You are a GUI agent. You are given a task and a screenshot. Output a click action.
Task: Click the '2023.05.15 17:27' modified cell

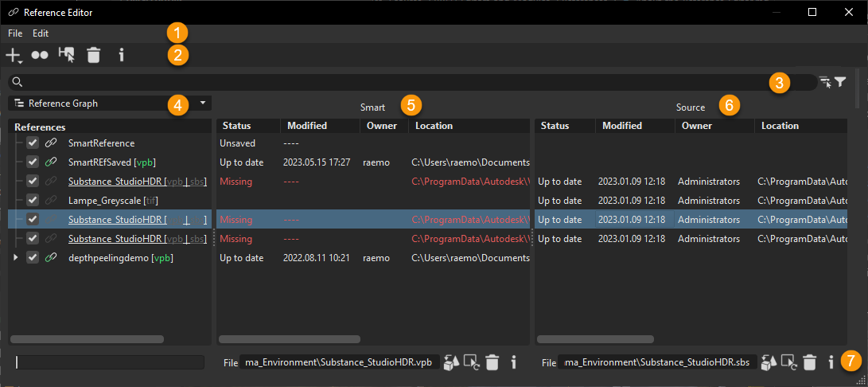(x=316, y=162)
